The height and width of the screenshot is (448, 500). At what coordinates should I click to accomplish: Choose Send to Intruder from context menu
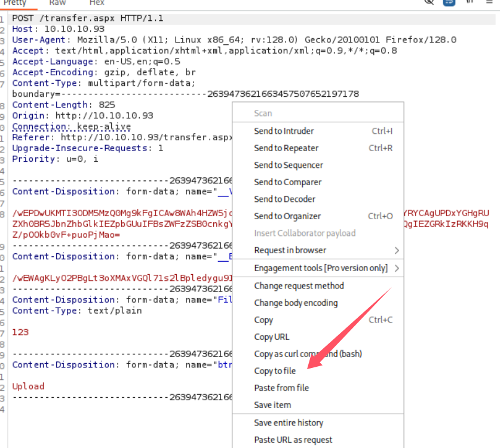284,131
